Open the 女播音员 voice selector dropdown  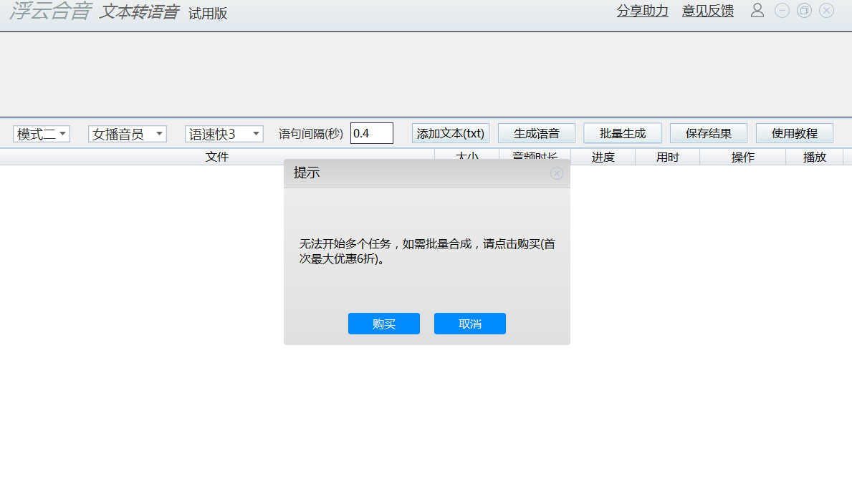click(127, 133)
